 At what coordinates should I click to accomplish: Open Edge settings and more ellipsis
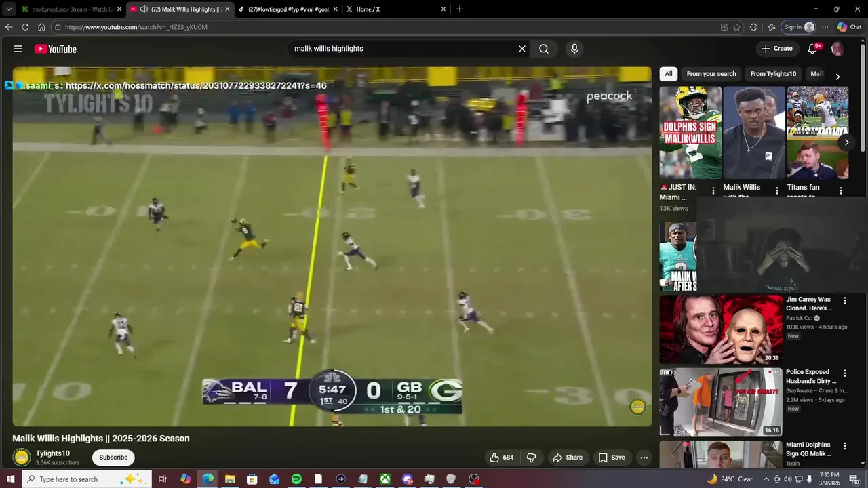(825, 27)
